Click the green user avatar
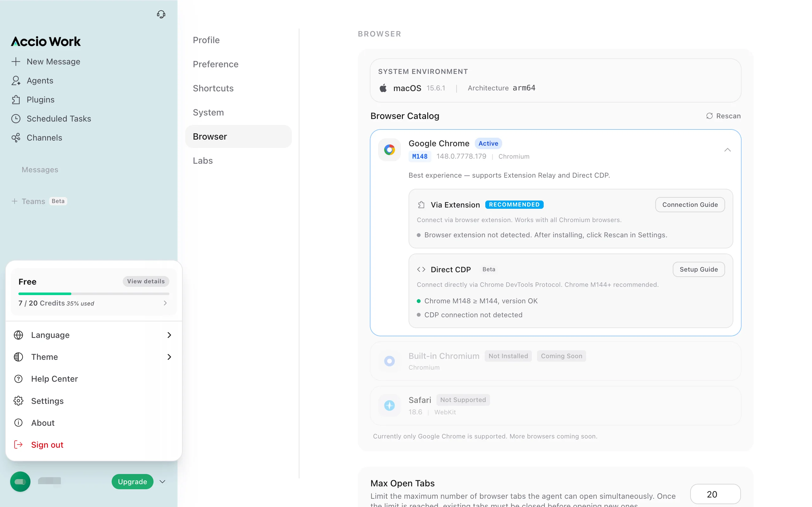This screenshot has width=812, height=507. point(20,482)
